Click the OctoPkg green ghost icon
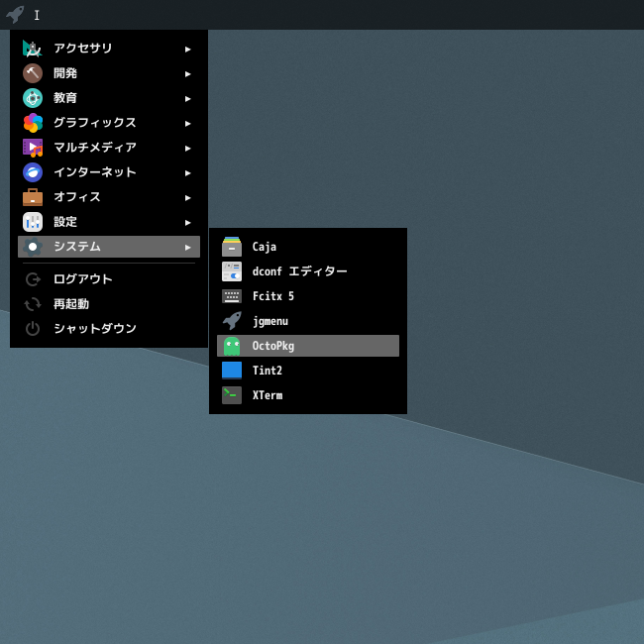This screenshot has height=644, width=644. 232,346
